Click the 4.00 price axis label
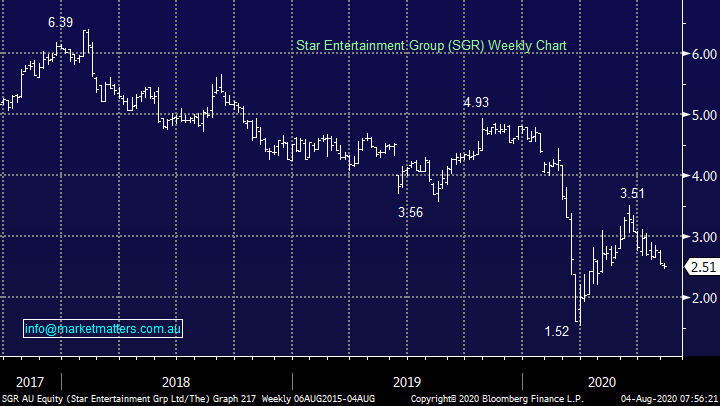This screenshot has width=720, height=406. 704,176
